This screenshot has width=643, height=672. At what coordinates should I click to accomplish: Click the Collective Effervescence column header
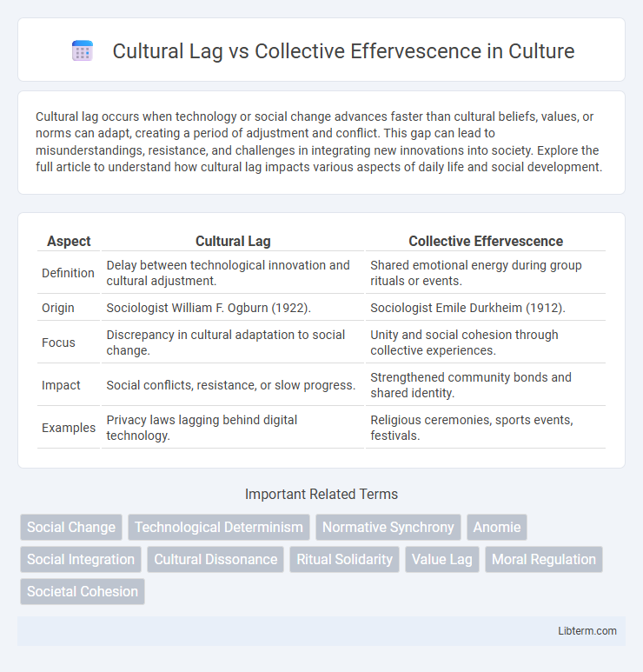click(x=486, y=242)
